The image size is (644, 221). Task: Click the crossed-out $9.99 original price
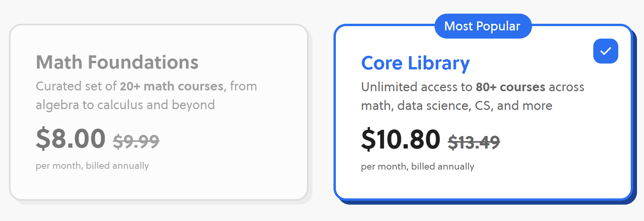(x=136, y=141)
